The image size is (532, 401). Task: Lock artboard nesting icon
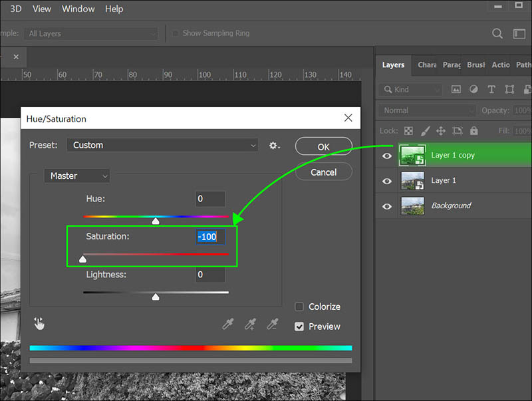[x=458, y=130]
